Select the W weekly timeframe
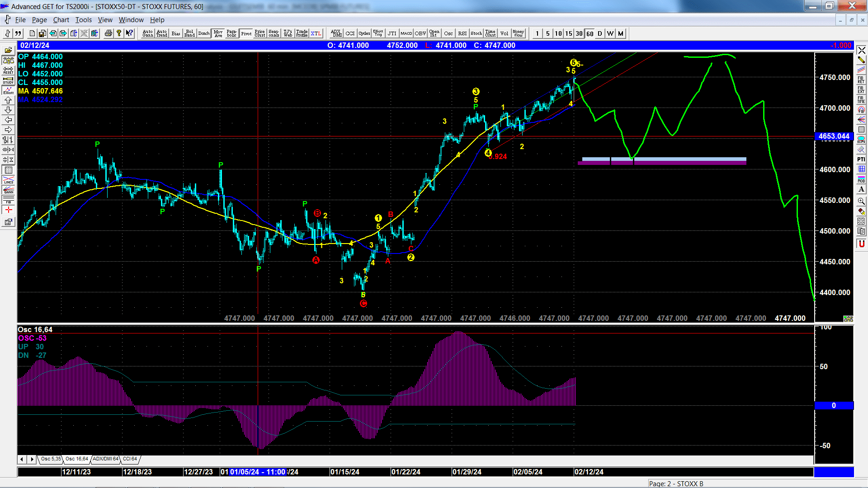Image resolution: width=868 pixels, height=488 pixels. (x=610, y=33)
